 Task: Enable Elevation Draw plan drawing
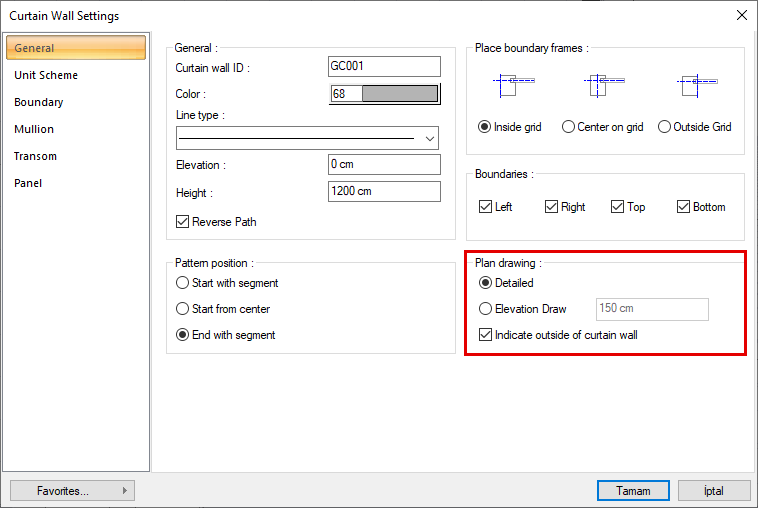click(486, 309)
